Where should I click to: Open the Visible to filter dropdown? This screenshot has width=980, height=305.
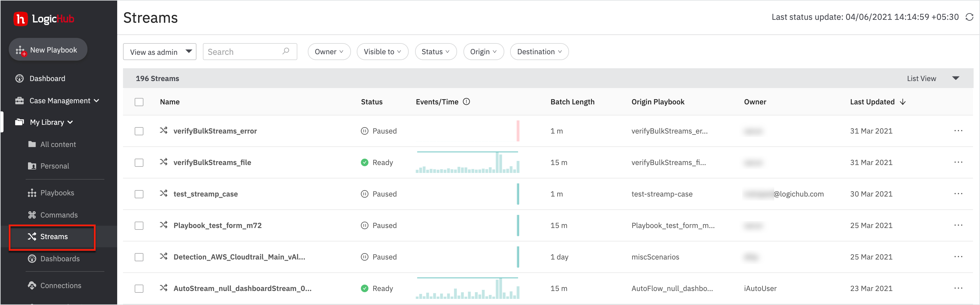pos(382,52)
